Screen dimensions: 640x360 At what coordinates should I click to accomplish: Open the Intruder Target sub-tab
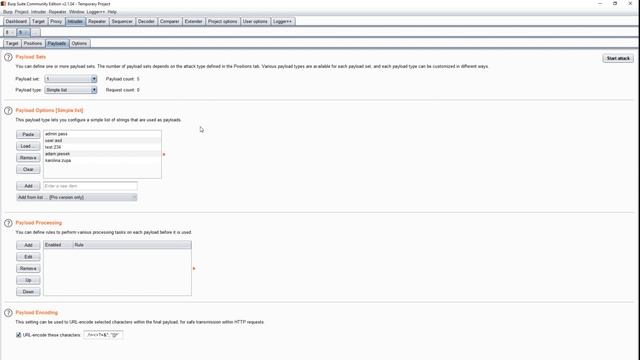tap(12, 43)
